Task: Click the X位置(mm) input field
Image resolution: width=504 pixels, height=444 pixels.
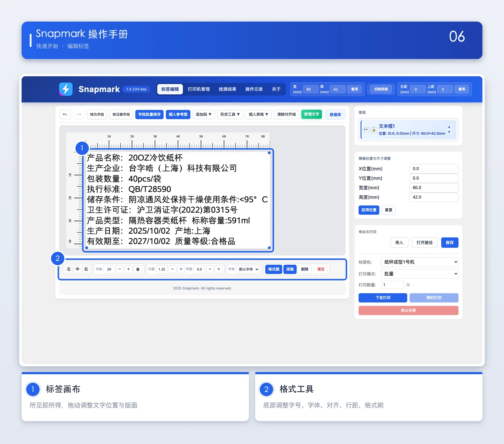Action: pos(434,169)
